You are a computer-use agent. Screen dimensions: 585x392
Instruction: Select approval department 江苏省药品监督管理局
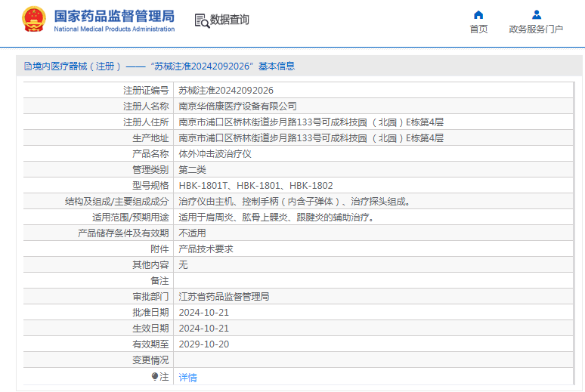pos(224,297)
